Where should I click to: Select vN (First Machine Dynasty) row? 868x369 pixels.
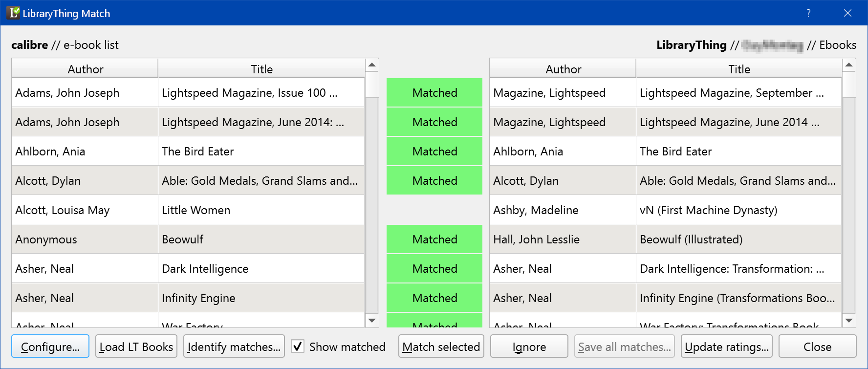(708, 210)
